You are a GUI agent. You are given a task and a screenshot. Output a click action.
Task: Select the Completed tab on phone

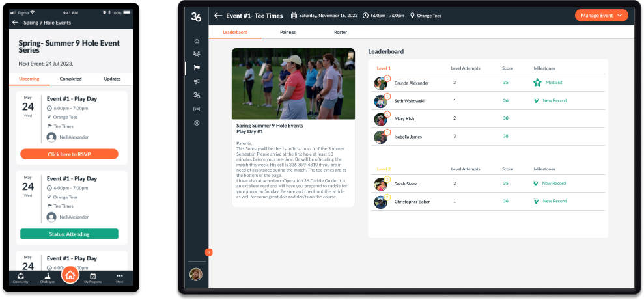pyautogui.click(x=70, y=79)
